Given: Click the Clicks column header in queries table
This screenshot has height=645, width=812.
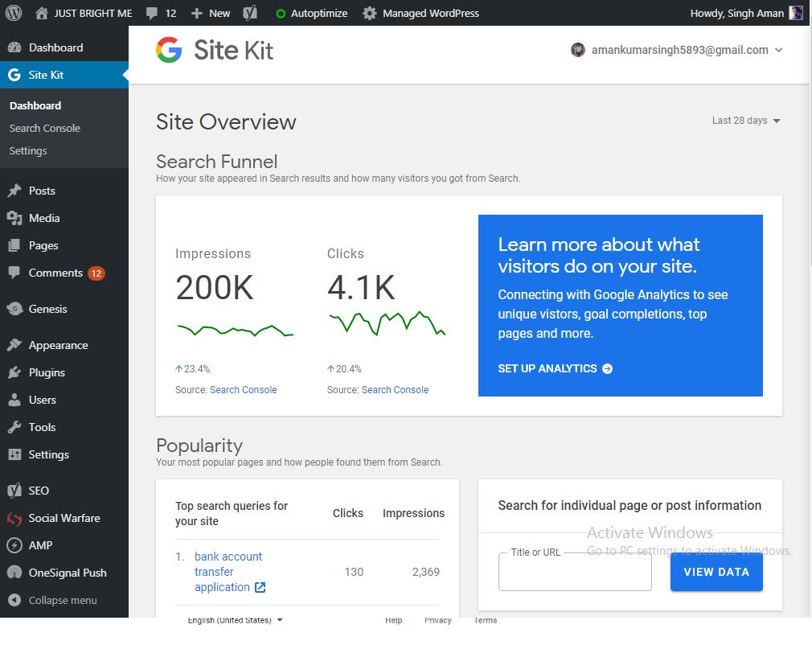Looking at the screenshot, I should [x=347, y=513].
